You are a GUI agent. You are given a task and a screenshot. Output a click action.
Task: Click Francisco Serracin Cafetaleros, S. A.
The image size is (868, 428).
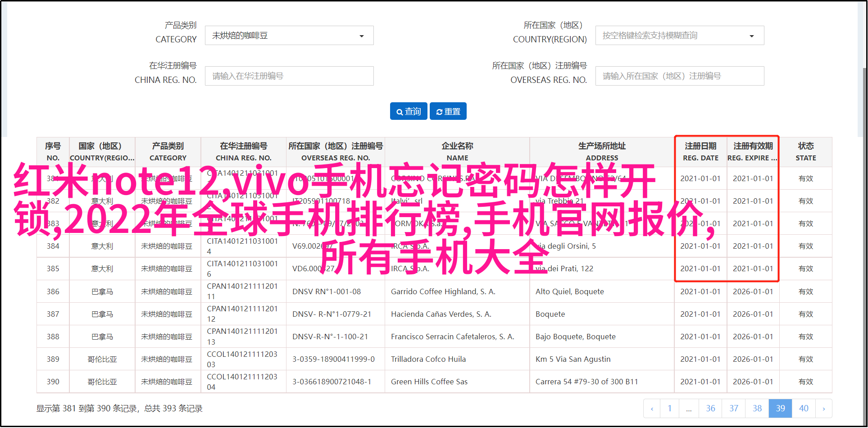click(x=453, y=337)
